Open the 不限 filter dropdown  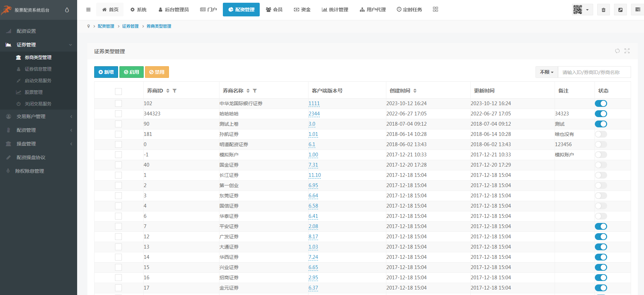(x=546, y=72)
